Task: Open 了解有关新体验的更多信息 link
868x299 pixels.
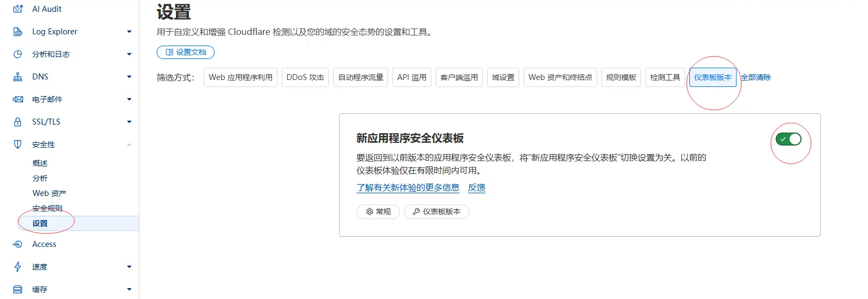Action: (408, 188)
